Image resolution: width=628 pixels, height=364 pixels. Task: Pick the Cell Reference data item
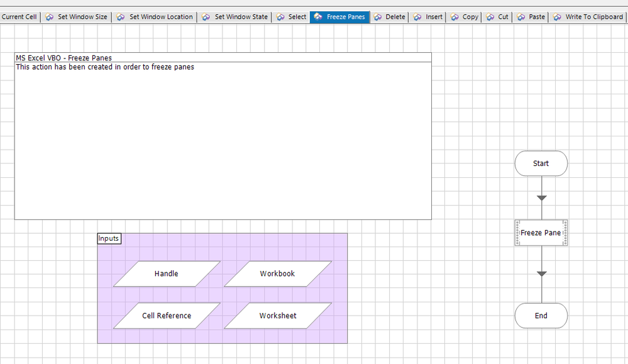167,316
